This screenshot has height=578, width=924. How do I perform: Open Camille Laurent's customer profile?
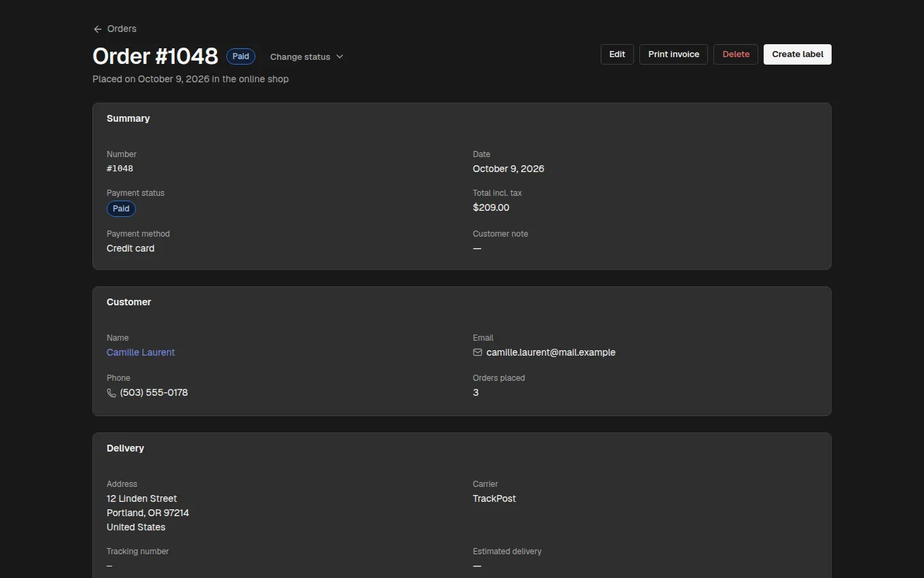(x=141, y=352)
